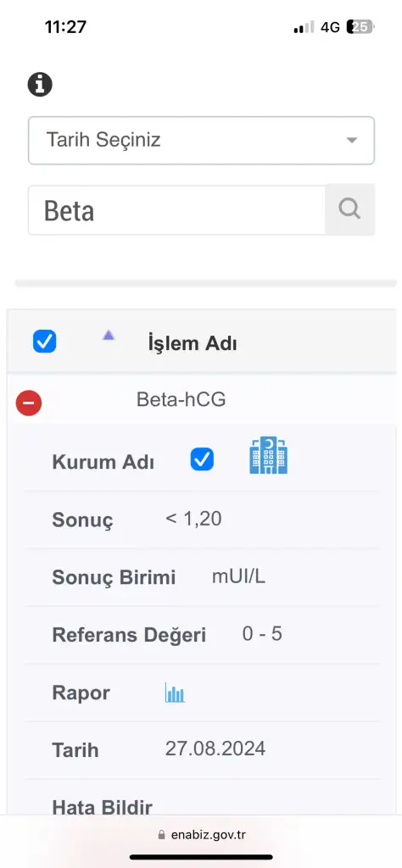
Task: Tap the cellular signal bars icon
Action: 304,26
